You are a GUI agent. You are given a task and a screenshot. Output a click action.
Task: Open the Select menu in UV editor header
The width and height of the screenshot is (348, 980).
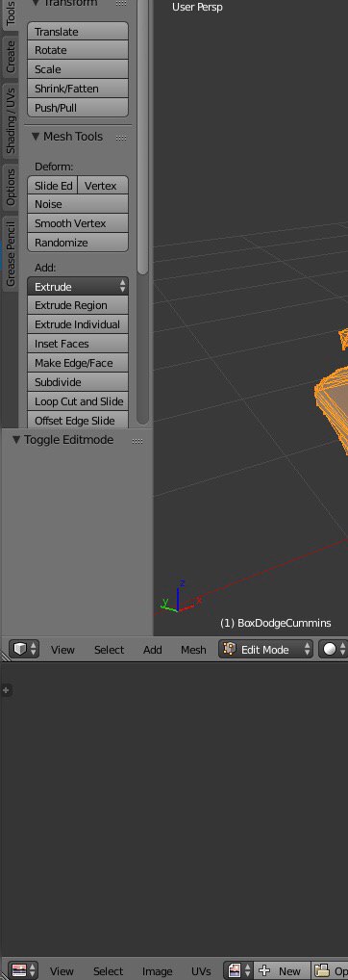pos(108,971)
